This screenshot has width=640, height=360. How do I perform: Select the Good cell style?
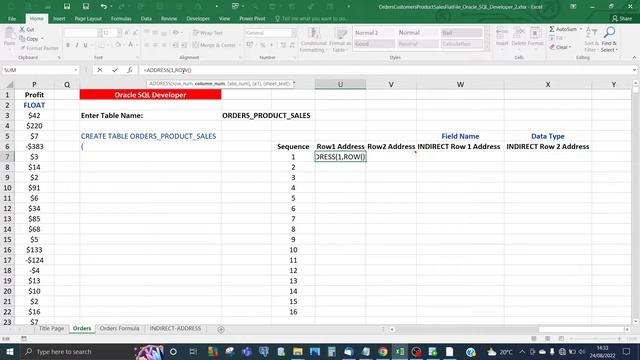374,44
